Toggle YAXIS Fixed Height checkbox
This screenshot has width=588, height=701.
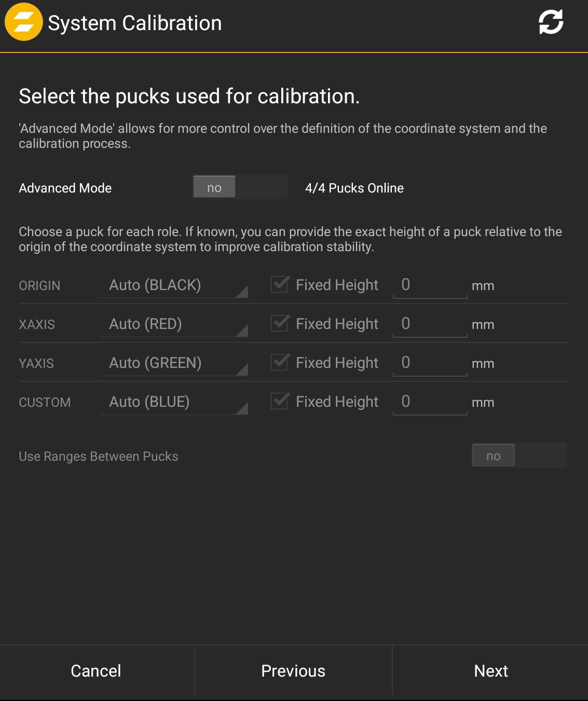pos(280,362)
